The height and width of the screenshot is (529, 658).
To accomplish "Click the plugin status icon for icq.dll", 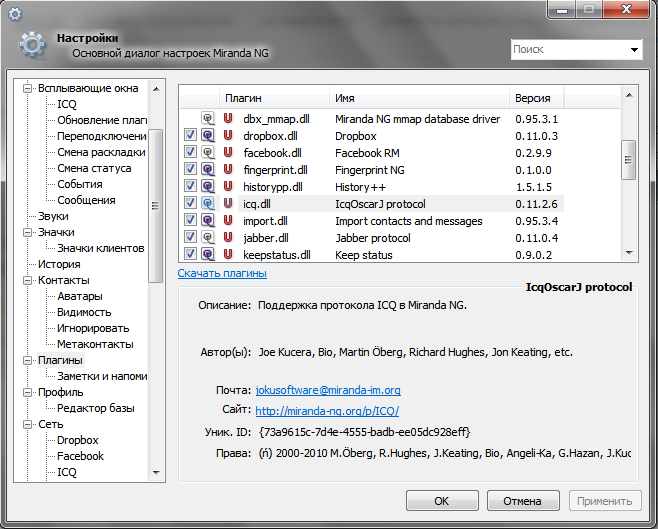I will coord(208,203).
